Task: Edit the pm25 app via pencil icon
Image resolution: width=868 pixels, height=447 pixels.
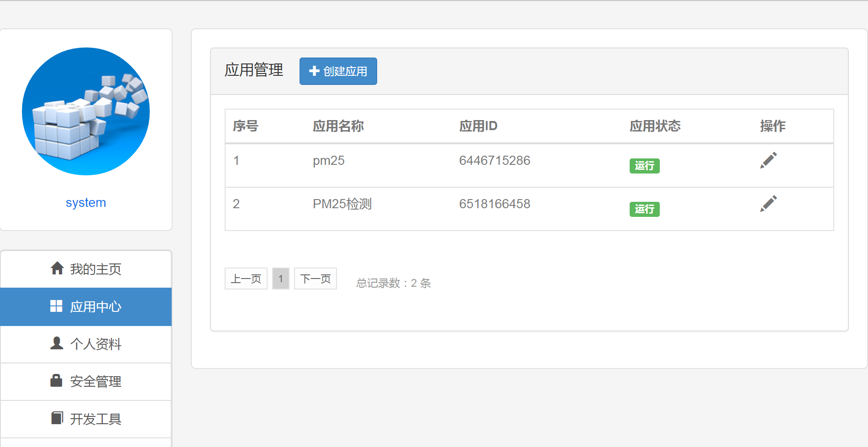Action: (x=768, y=160)
